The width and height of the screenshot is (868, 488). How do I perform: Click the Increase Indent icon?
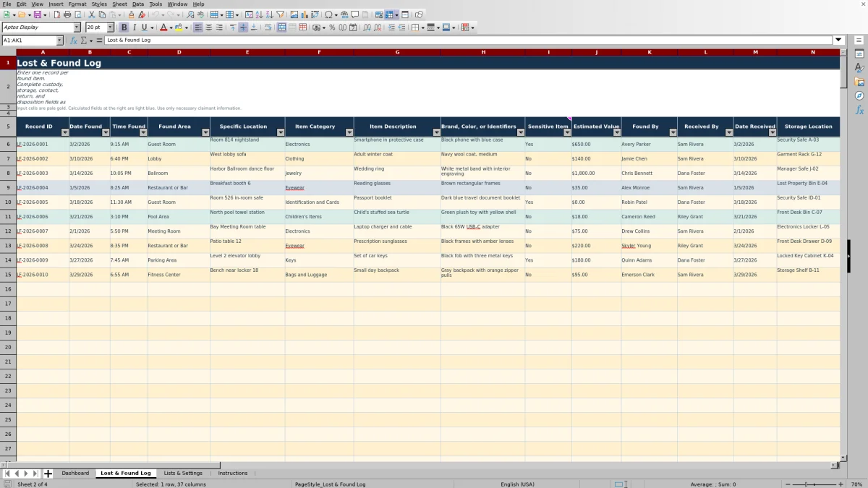[391, 27]
